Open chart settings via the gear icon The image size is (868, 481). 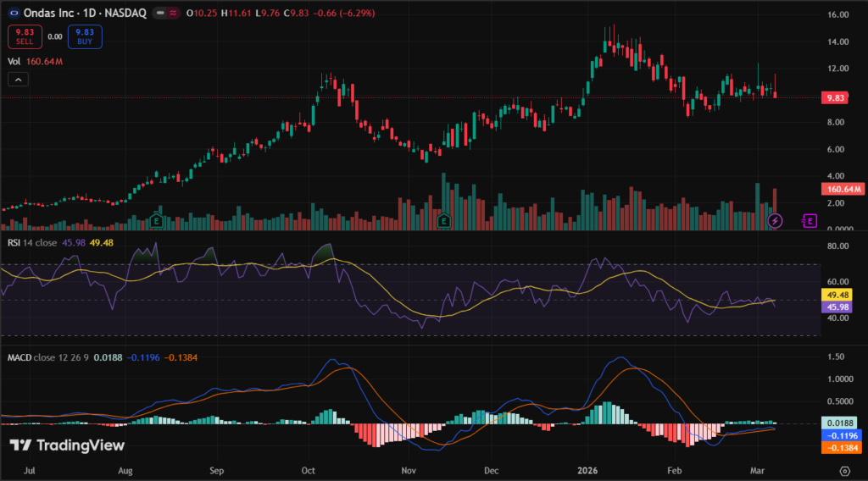pos(844,470)
